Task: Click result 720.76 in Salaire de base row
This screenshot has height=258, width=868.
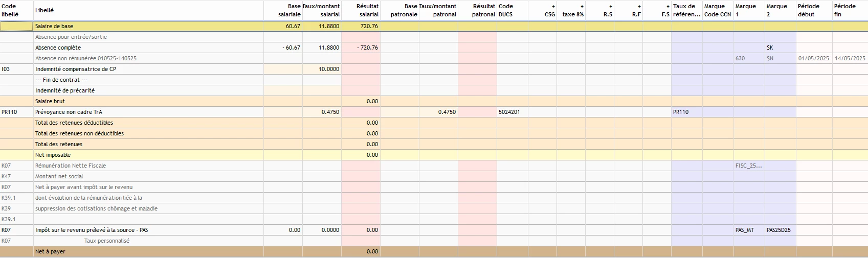Action: pyautogui.click(x=369, y=26)
